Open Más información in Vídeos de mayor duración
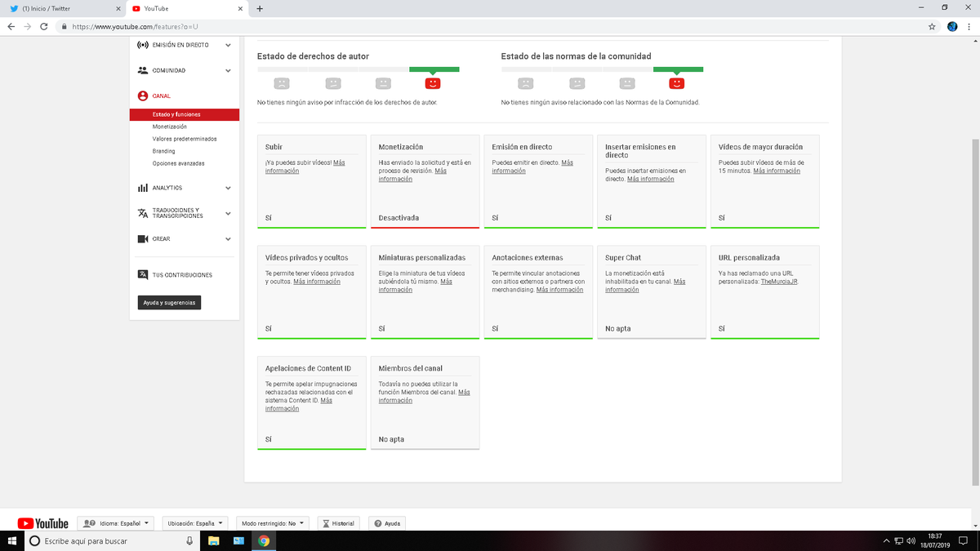Screen dimensions: 980x551 coord(777,171)
